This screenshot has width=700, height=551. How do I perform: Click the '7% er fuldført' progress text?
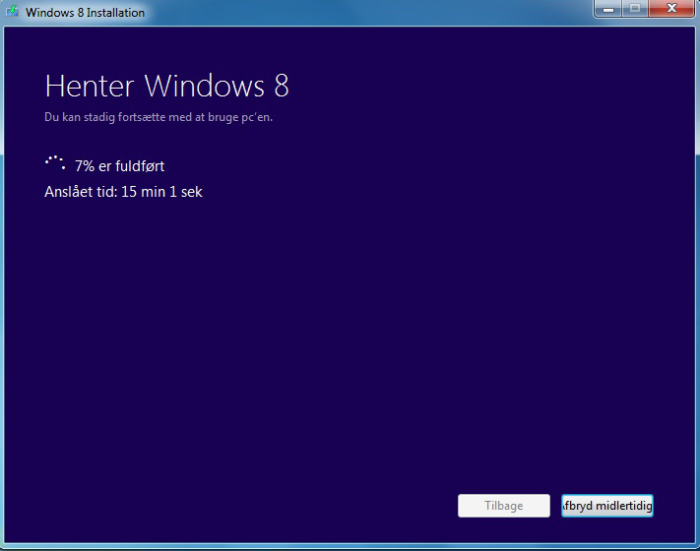point(120,166)
